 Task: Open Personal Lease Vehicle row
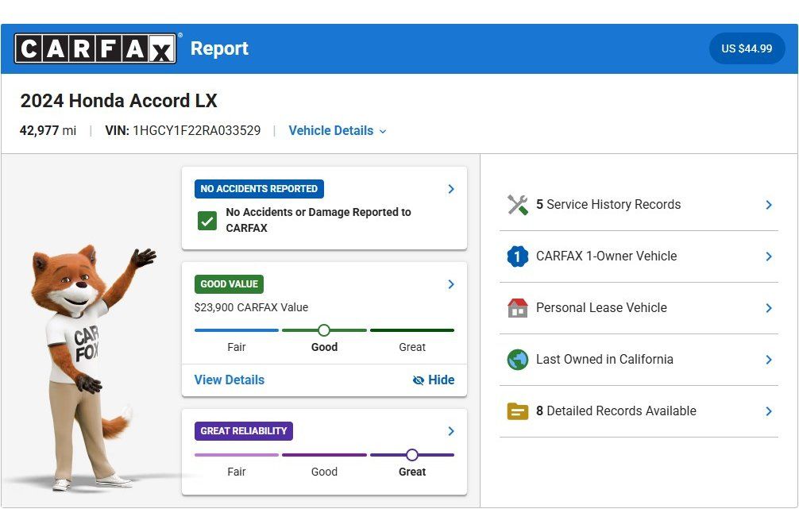tap(639, 308)
